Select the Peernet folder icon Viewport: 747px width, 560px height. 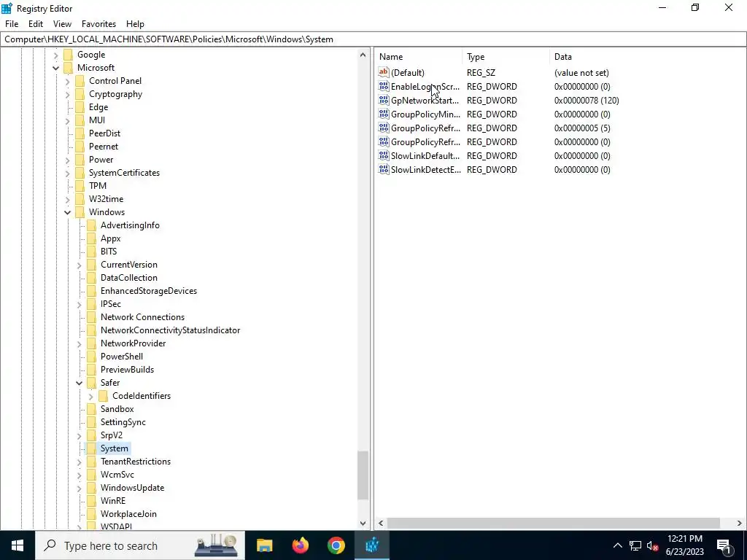pos(80,146)
